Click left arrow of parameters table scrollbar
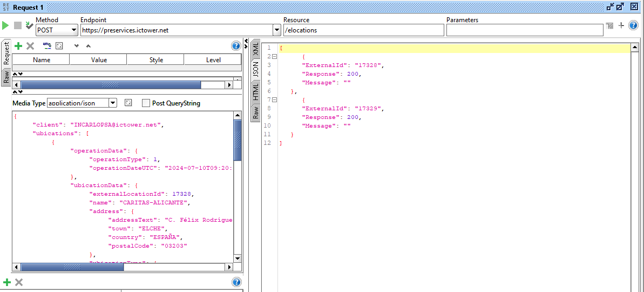Image resolution: width=644 pixels, height=292 pixels. [x=16, y=85]
